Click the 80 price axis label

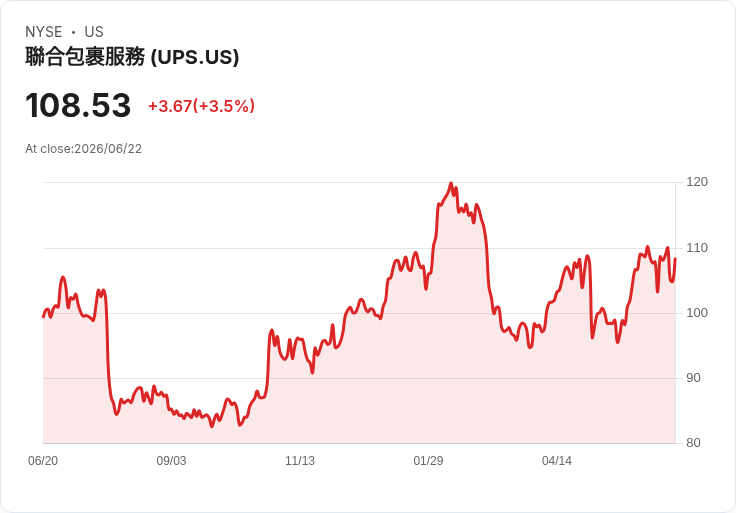click(693, 443)
